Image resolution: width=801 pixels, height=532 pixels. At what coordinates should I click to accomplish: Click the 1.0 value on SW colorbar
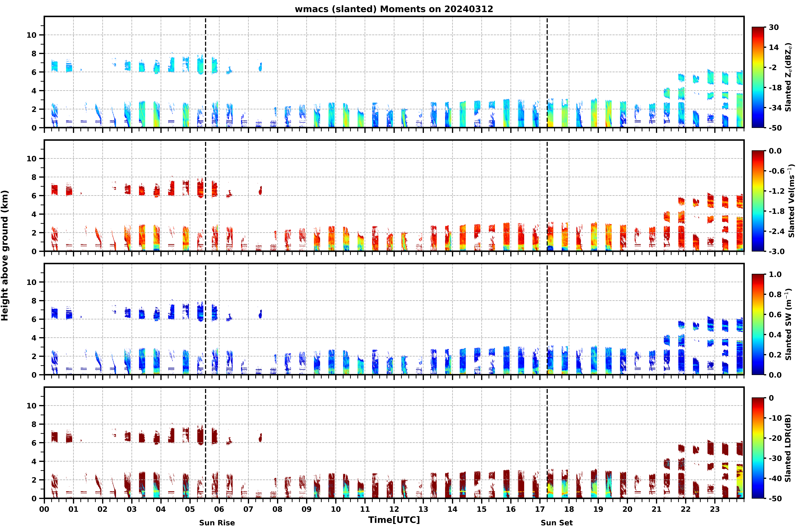pos(775,274)
